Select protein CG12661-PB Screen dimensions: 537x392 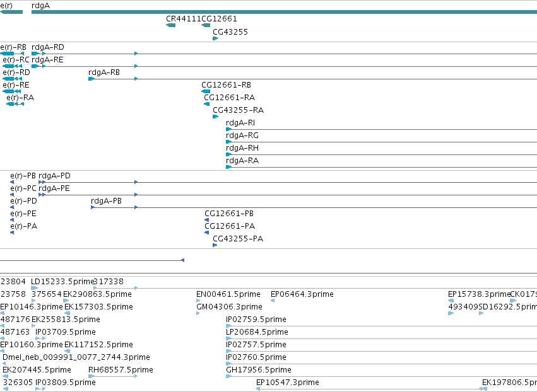click(x=229, y=214)
